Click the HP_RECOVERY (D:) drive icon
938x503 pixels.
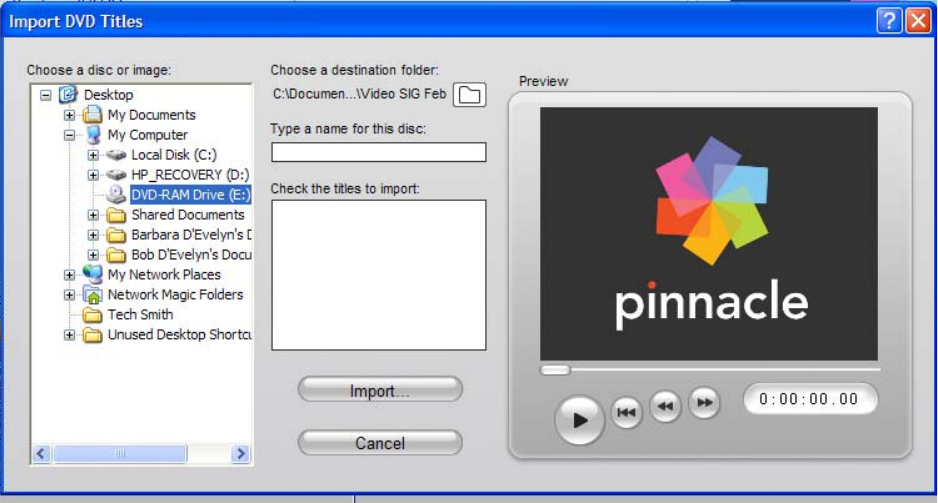pyautogui.click(x=116, y=175)
